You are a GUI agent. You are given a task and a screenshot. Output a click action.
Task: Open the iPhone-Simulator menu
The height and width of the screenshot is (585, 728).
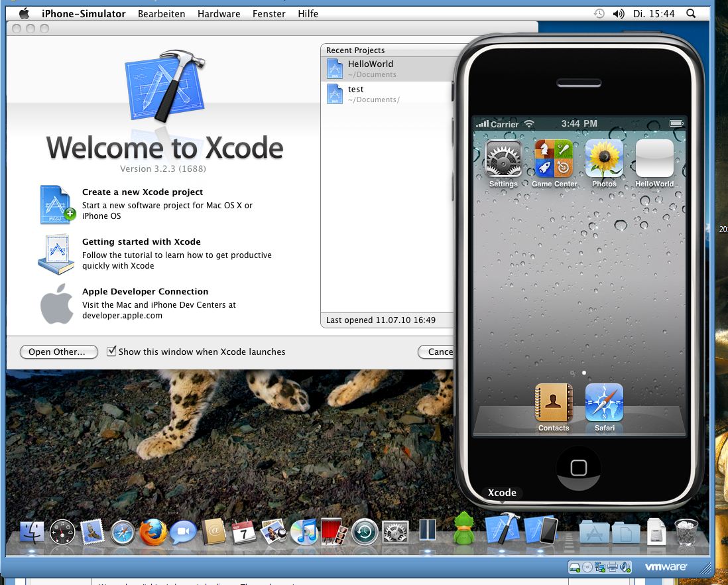pyautogui.click(x=84, y=13)
